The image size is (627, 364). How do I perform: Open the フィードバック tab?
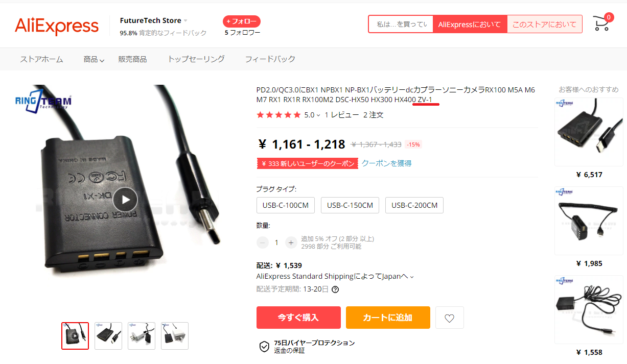[x=270, y=59]
